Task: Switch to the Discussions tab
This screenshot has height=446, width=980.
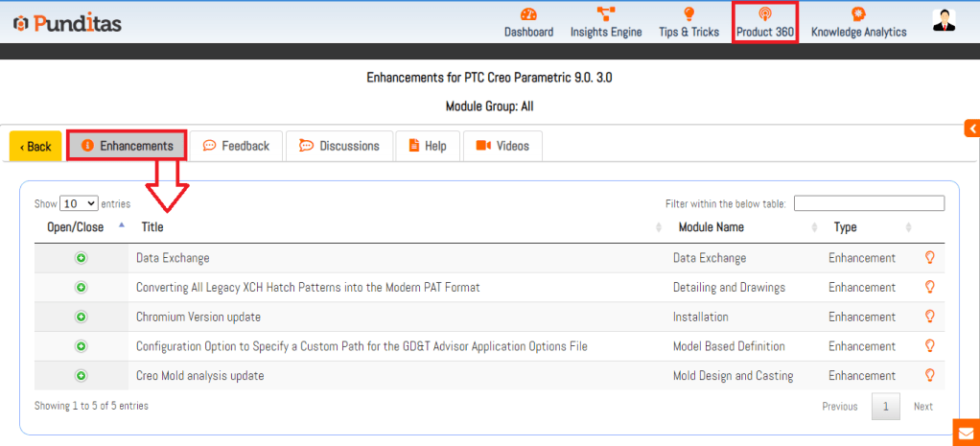Action: pos(339,146)
